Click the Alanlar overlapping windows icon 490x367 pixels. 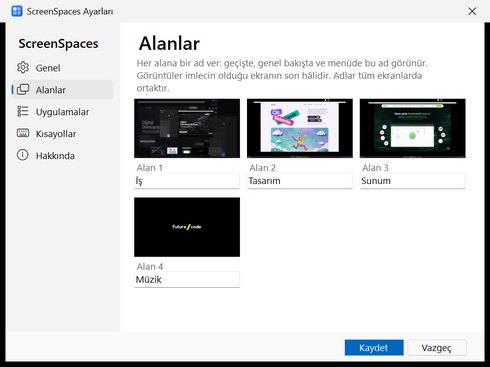23,89
